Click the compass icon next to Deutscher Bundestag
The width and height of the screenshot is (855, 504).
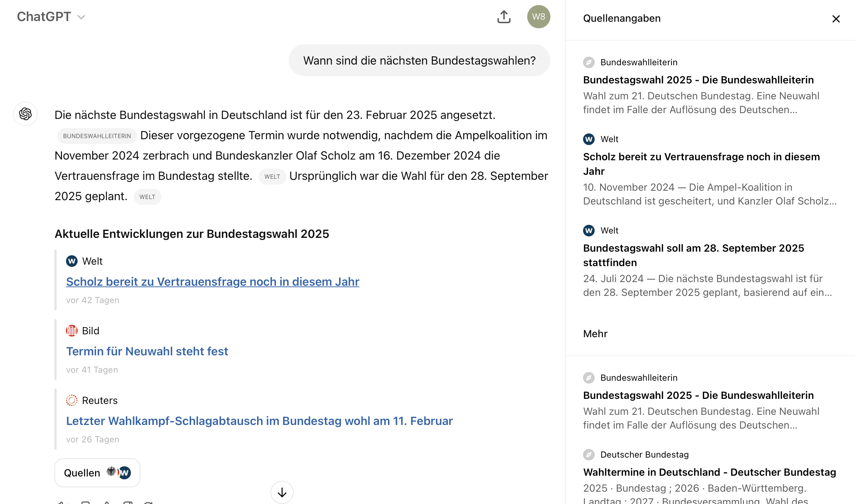pyautogui.click(x=589, y=455)
